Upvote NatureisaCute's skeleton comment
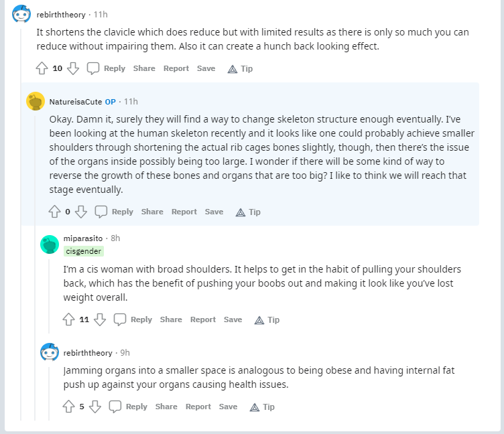This screenshot has height=434, width=504. (54, 212)
